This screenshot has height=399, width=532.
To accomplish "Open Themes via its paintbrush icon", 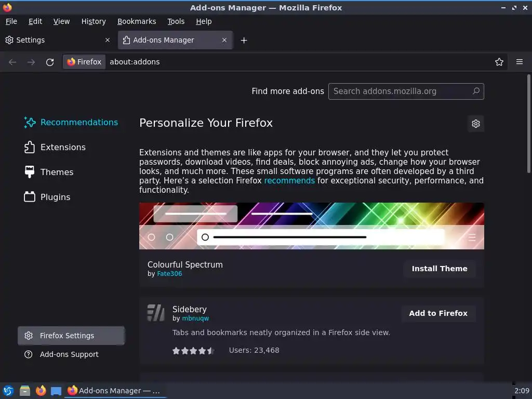I will [30, 172].
